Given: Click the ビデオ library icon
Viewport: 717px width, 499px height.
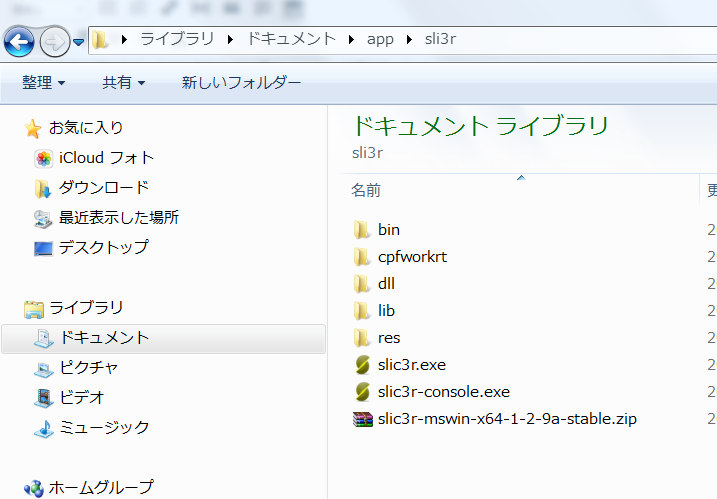Looking at the screenshot, I should pyautogui.click(x=43, y=398).
